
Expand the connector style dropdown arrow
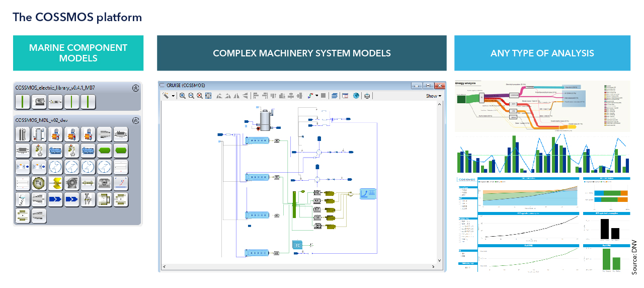316,96
